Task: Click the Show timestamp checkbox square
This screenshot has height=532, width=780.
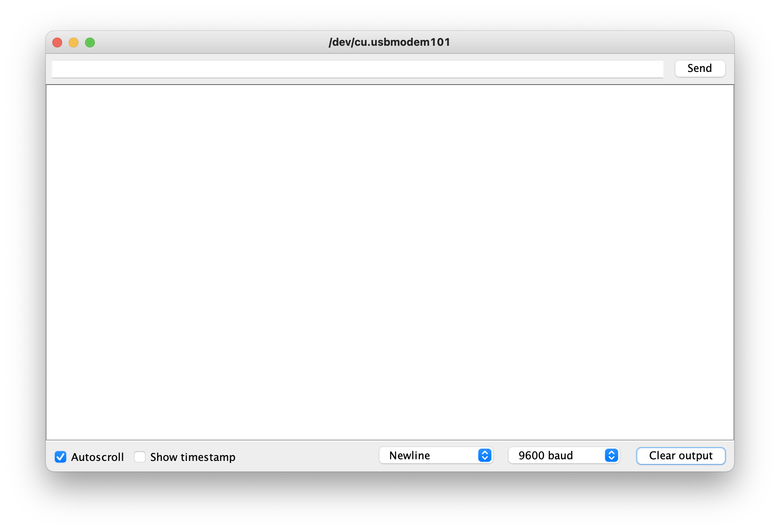Action: 140,457
